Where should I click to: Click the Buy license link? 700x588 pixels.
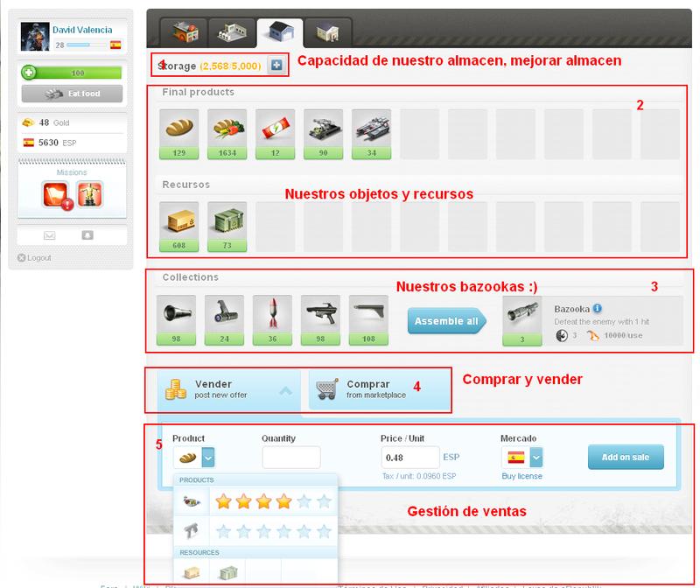click(521, 476)
